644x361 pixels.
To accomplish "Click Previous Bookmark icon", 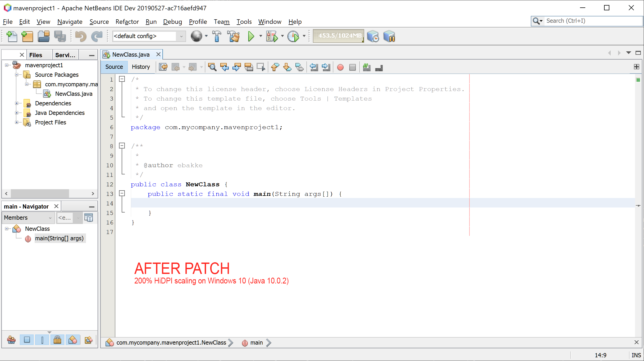I will (x=275, y=67).
